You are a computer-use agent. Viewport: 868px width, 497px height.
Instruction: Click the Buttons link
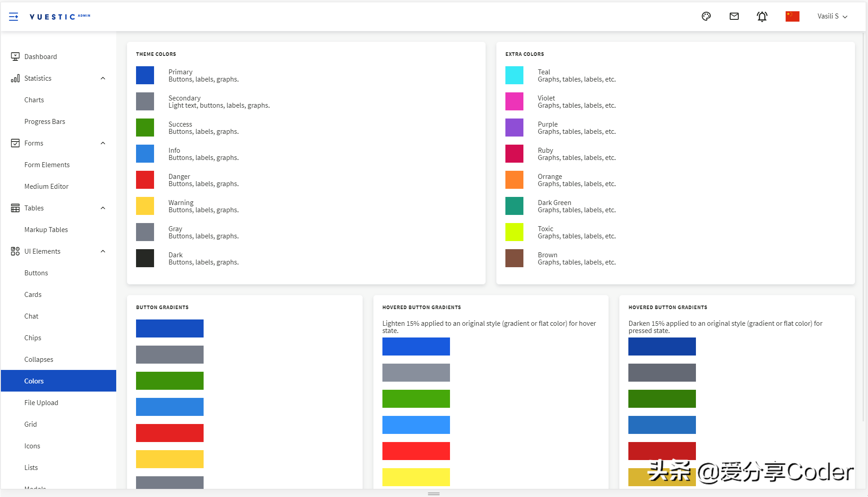[x=36, y=273]
